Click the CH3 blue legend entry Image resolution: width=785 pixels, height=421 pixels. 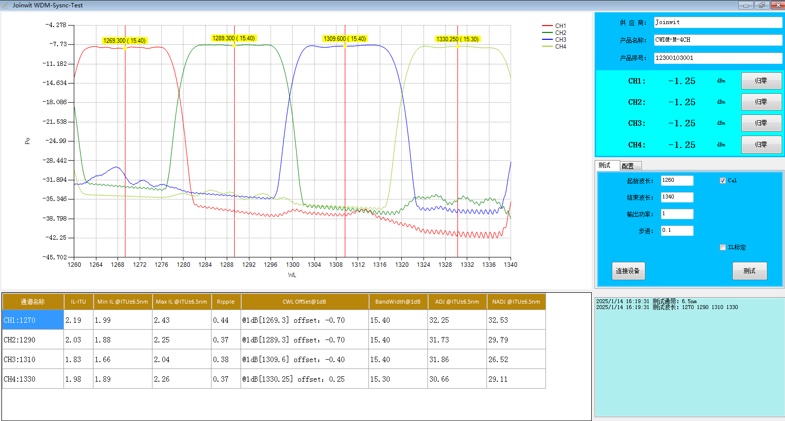(554, 40)
